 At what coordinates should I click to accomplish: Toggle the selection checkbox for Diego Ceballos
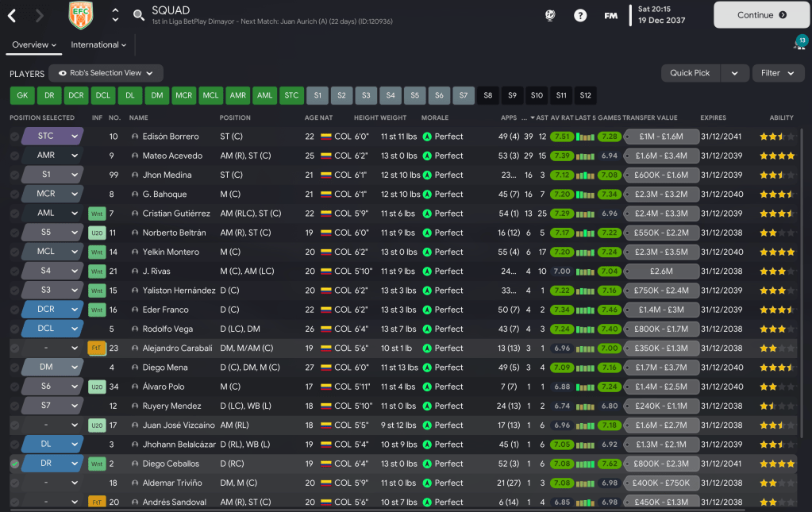coord(14,464)
